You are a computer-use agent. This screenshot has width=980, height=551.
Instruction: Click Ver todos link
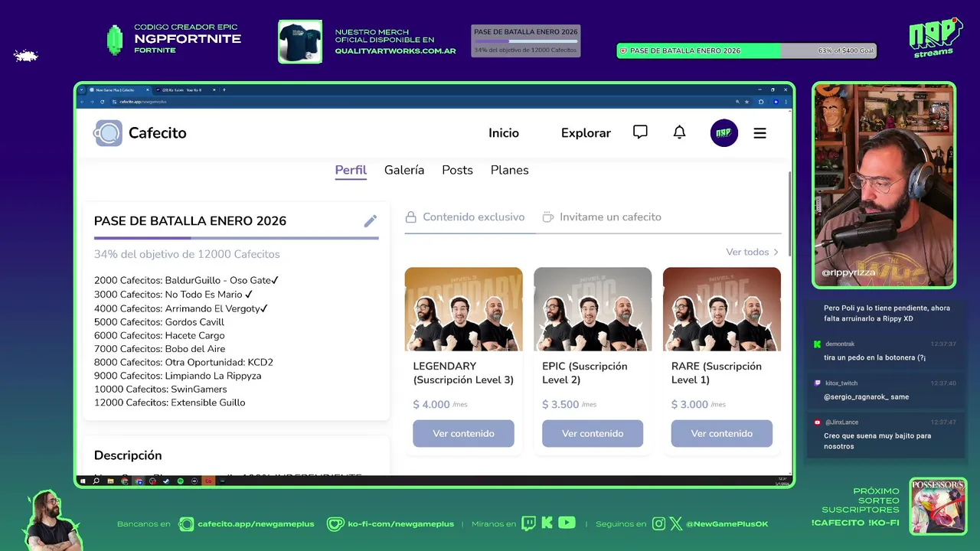click(752, 252)
